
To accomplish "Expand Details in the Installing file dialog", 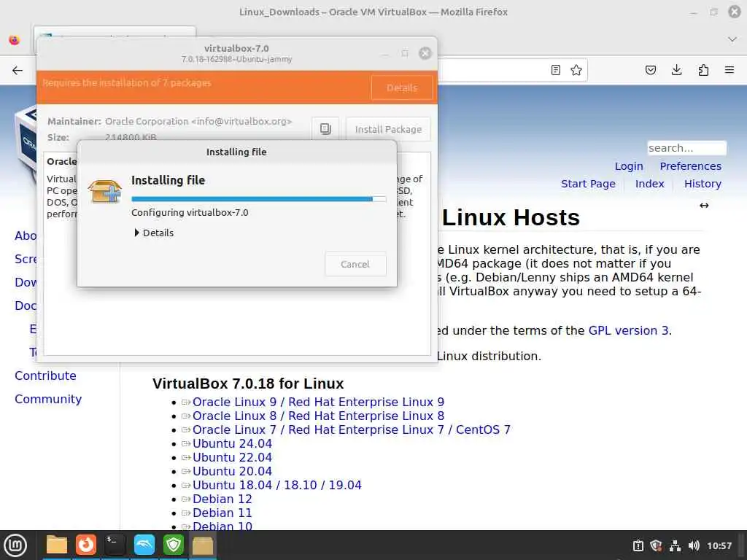I will tap(153, 233).
